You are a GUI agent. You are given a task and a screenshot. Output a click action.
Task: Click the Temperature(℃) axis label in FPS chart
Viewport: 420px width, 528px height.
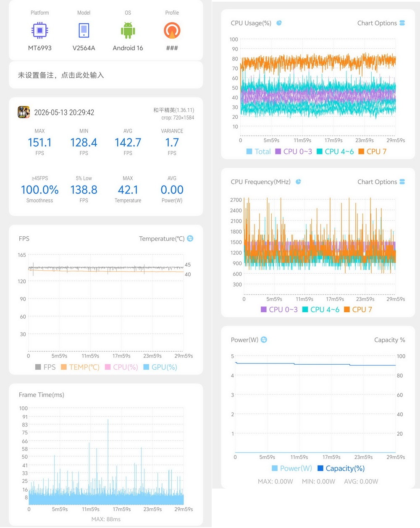[x=162, y=238]
